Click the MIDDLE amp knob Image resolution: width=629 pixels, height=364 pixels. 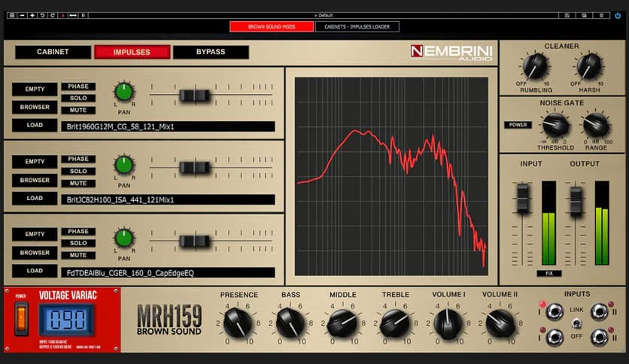click(342, 323)
